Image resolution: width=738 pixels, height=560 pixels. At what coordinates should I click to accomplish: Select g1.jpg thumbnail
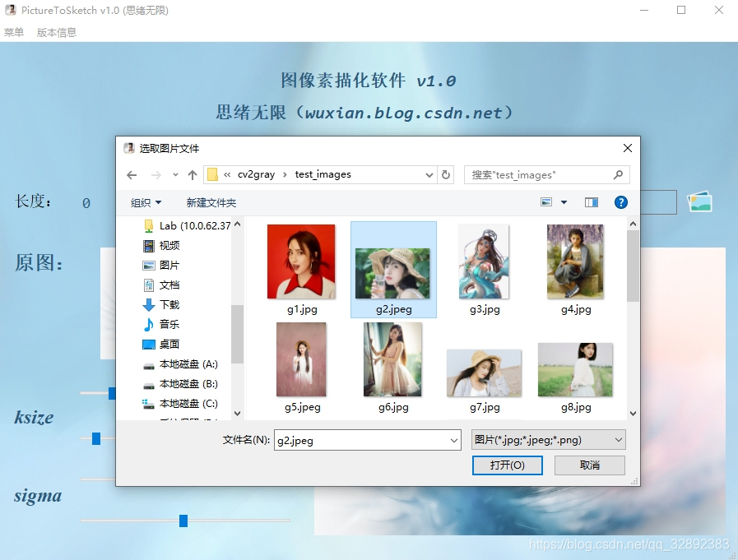coord(301,261)
